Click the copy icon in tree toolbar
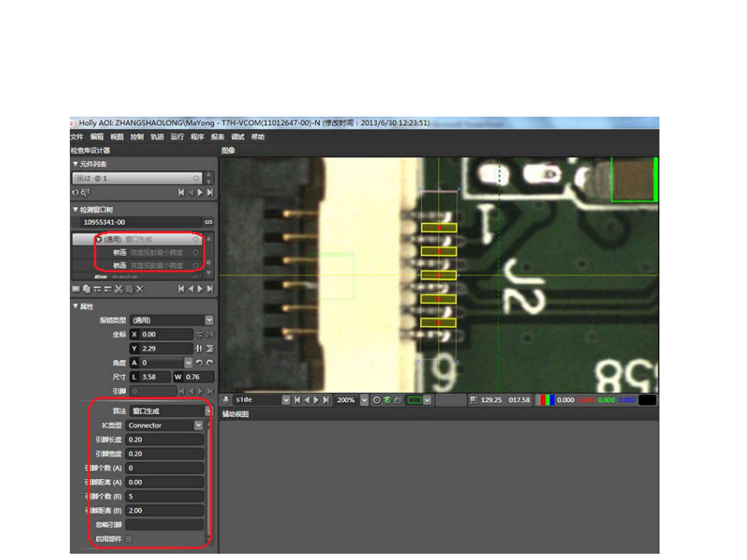 coord(87,289)
